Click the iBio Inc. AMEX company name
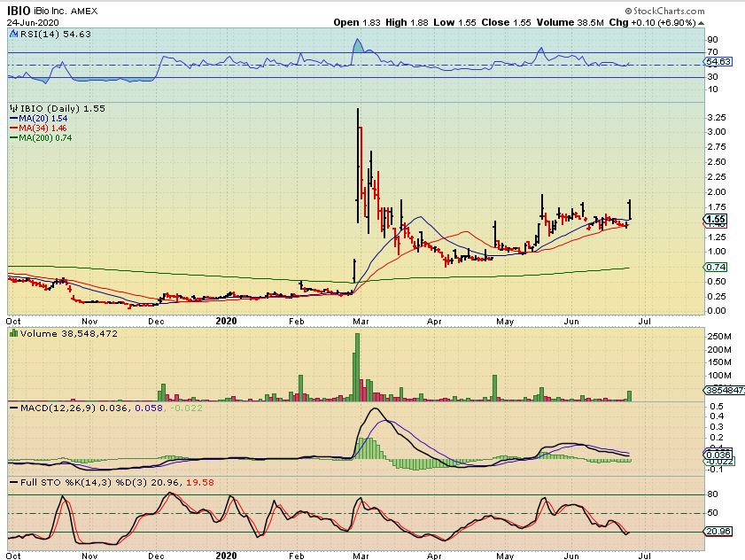 coord(66,11)
